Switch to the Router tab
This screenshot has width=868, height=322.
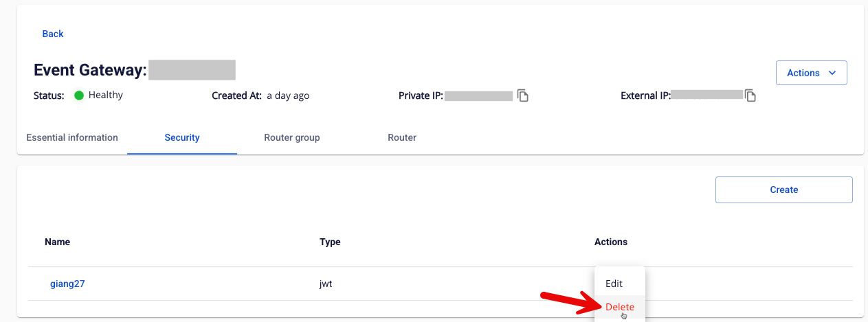(402, 137)
